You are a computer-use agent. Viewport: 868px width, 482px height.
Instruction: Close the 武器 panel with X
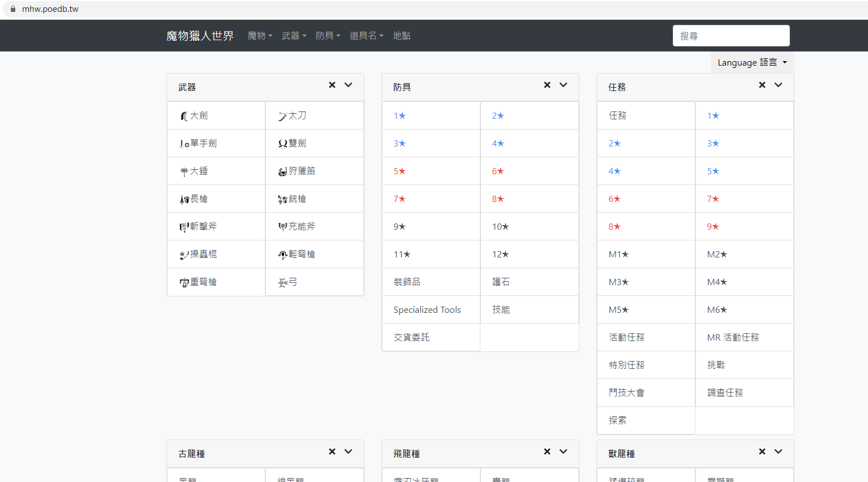[x=332, y=85]
